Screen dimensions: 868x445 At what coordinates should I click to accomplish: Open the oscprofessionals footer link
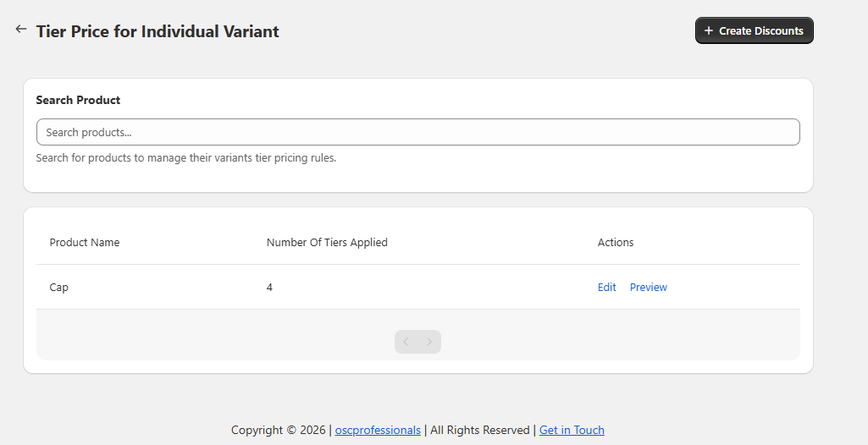pyautogui.click(x=378, y=430)
